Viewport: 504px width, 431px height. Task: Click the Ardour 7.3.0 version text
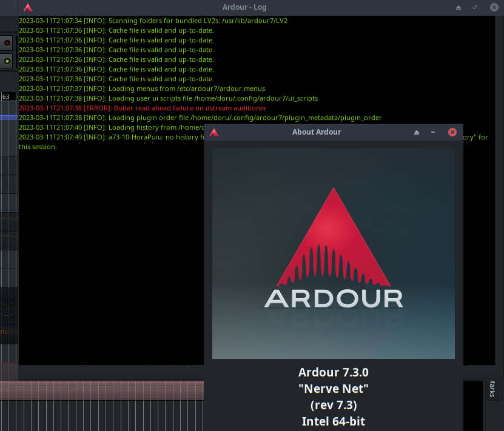click(333, 372)
